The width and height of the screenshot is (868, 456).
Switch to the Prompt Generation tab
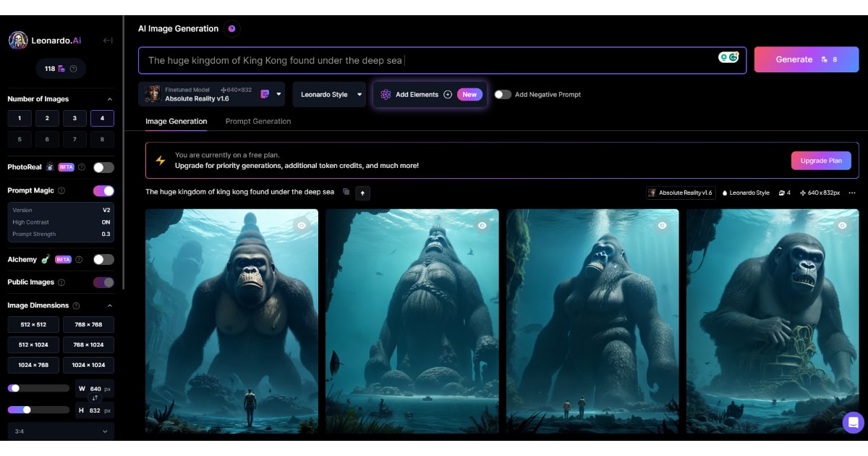258,122
